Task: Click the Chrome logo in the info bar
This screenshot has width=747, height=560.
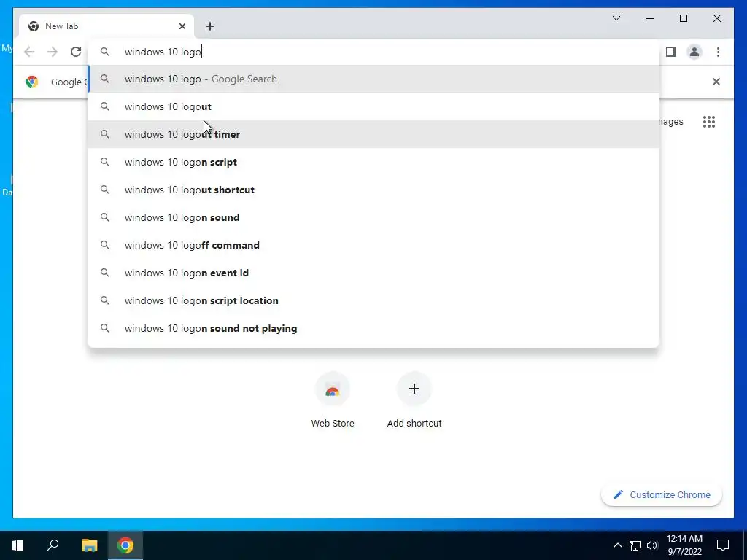Action: 32,82
